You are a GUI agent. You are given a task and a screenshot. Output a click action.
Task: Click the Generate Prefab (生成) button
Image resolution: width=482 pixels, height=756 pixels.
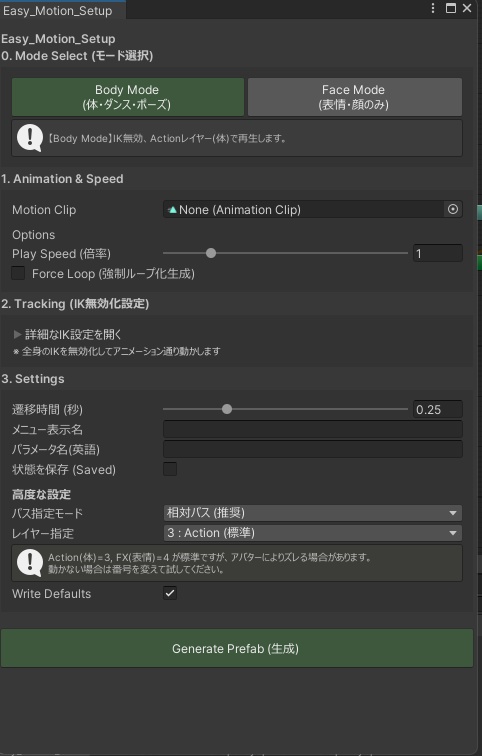tap(236, 648)
